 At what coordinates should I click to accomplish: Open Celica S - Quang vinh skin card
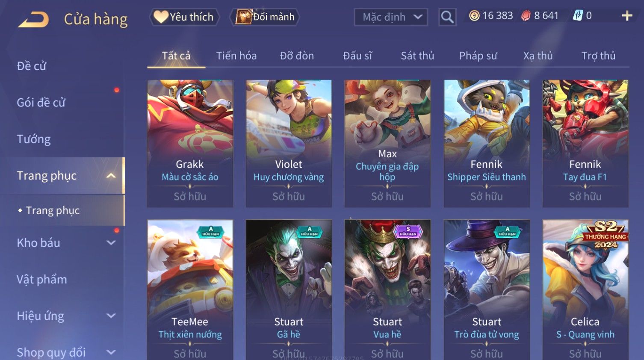(585, 290)
